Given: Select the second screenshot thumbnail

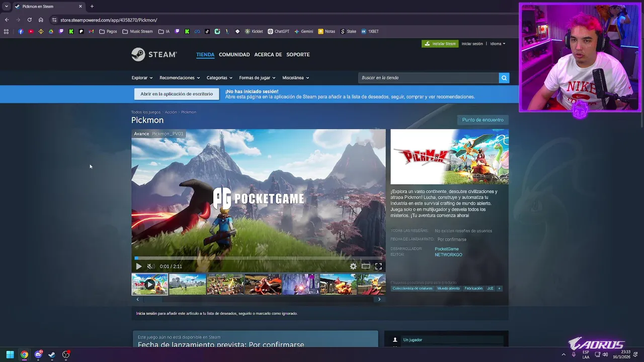Looking at the screenshot, I should [x=187, y=284].
